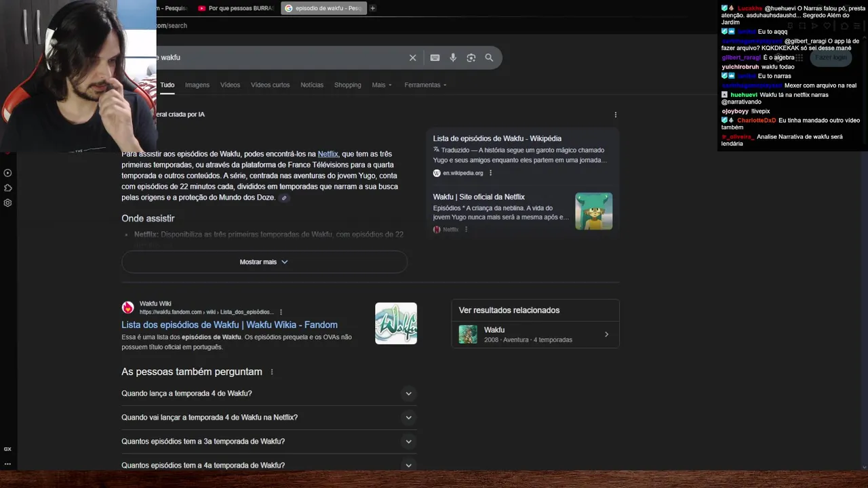Open the Mais search filter dropdown
This screenshot has height=488, width=868.
pos(382,85)
